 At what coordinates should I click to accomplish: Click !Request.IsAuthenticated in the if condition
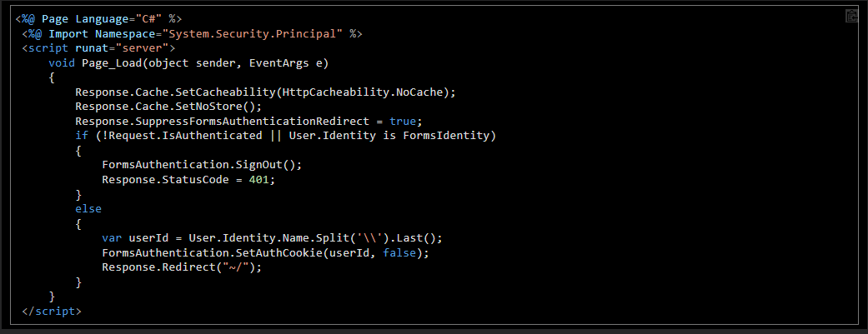click(178, 136)
